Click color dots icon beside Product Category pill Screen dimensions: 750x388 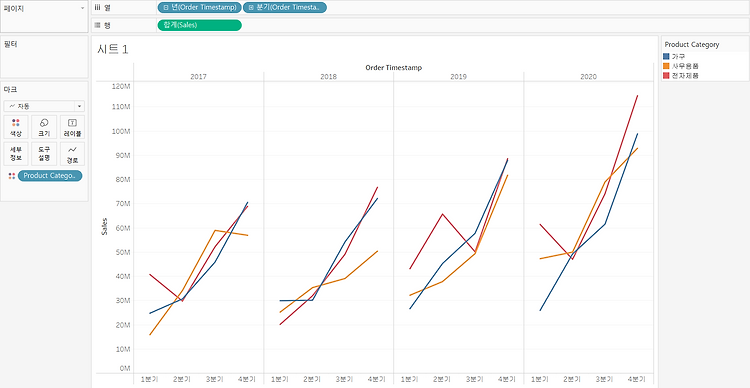click(x=11, y=176)
